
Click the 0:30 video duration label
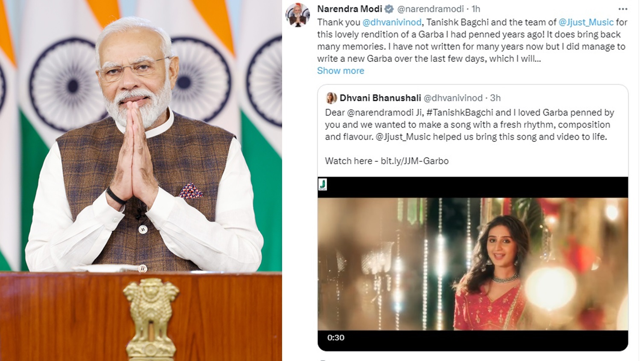click(336, 338)
